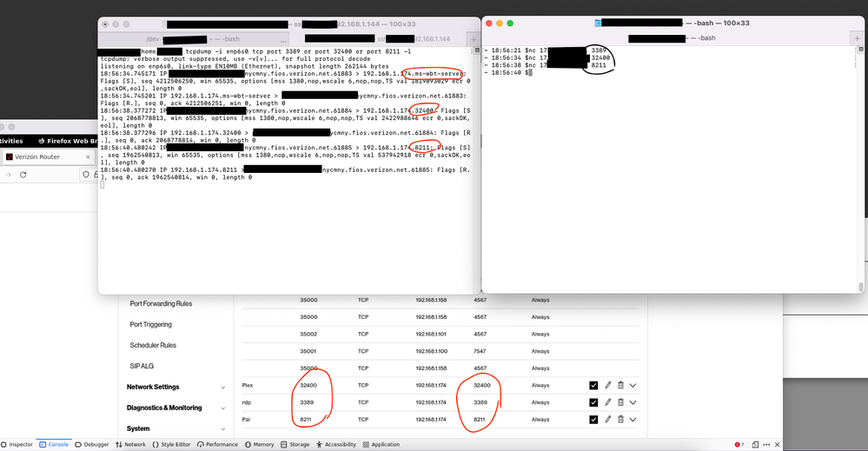Select the /dev bash terminal tab
This screenshot has height=451, width=868.
[193, 39]
